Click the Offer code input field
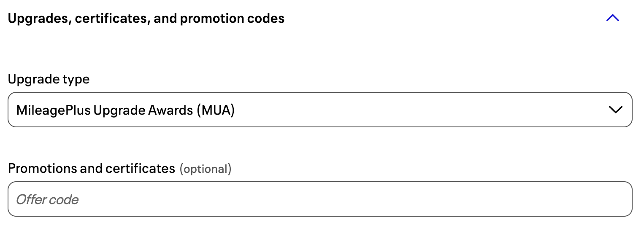Screen dimensions: 644x231 tap(319, 199)
